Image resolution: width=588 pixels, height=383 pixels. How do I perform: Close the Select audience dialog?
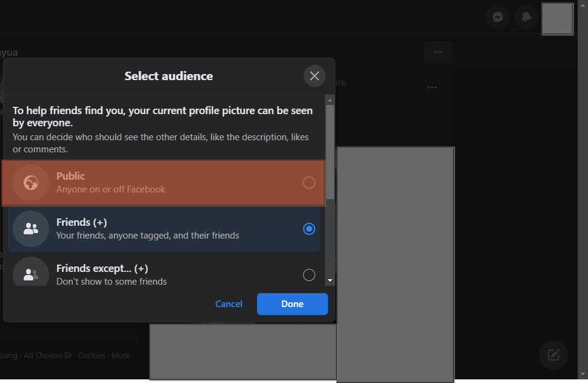click(314, 76)
